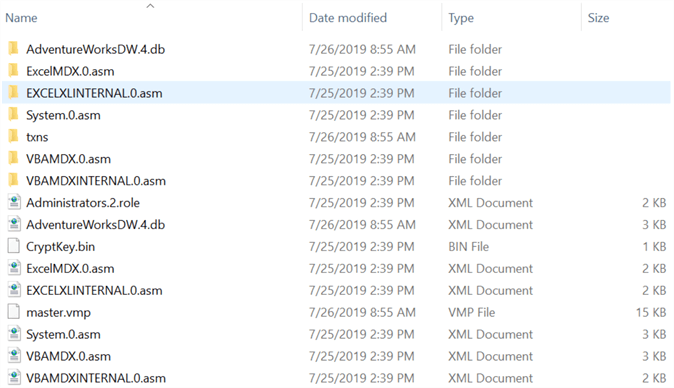Select the EXCELXLINTERNAL.0.asm XML file name
This screenshot has width=674, height=388.
(94, 290)
